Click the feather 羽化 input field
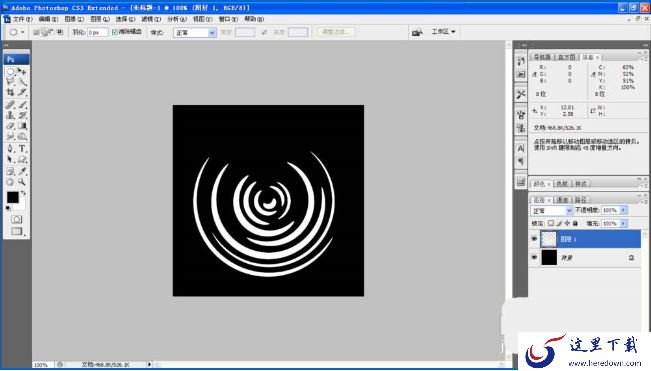 (98, 32)
